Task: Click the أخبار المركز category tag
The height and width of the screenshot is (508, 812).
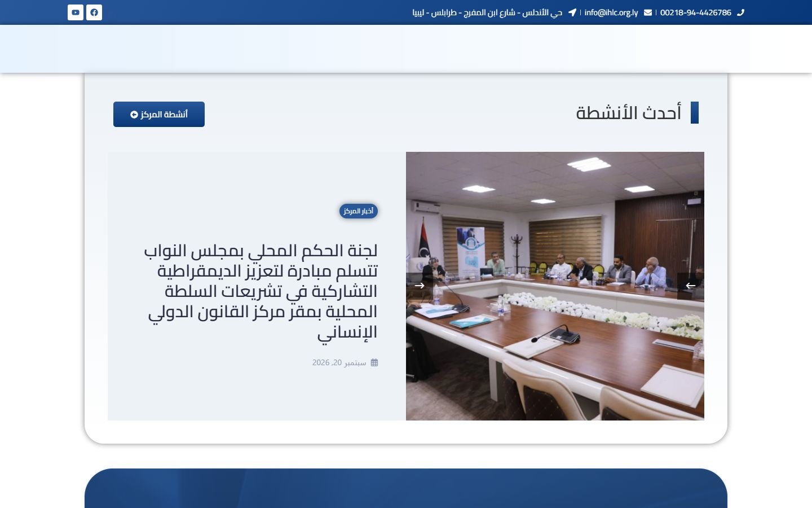Action: (x=359, y=211)
